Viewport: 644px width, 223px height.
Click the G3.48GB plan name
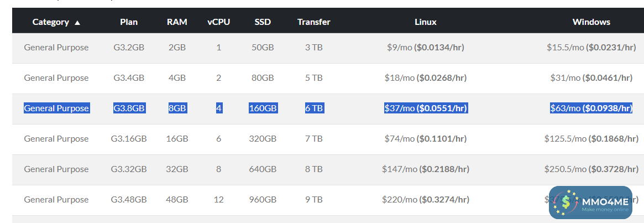click(x=129, y=200)
